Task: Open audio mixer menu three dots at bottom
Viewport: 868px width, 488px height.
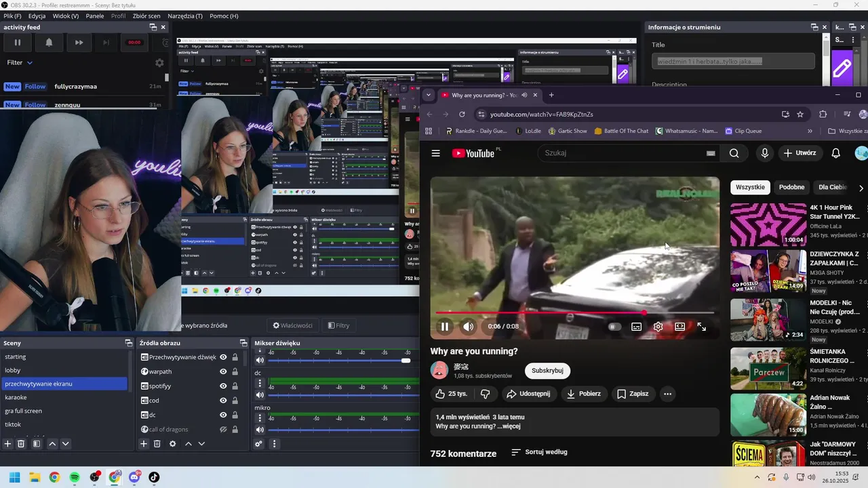Action: pyautogui.click(x=274, y=444)
